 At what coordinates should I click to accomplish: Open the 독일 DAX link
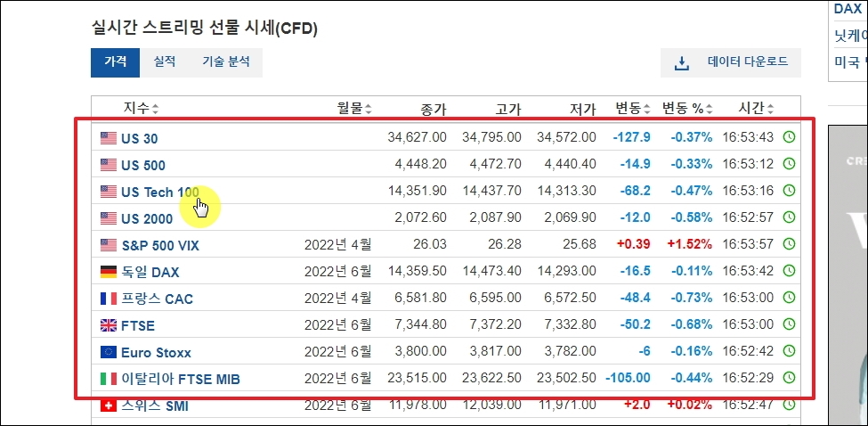click(x=150, y=272)
